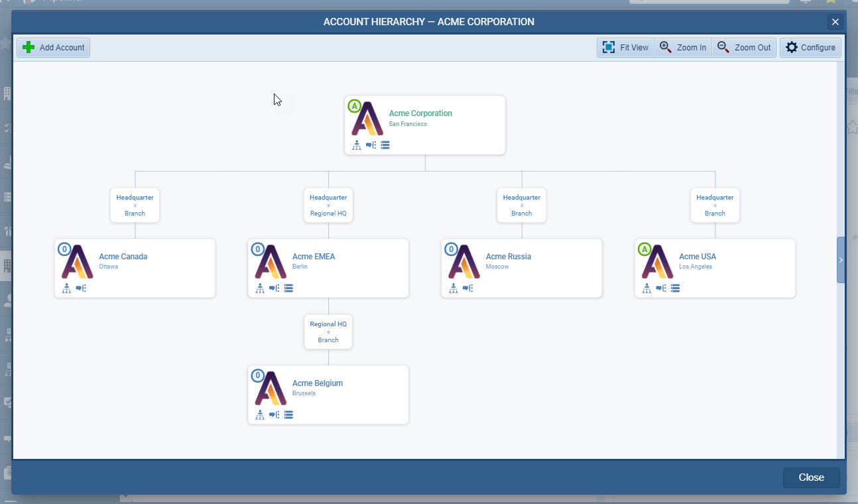
Task: Zoom out of the hierarchy chart
Action: coord(744,48)
